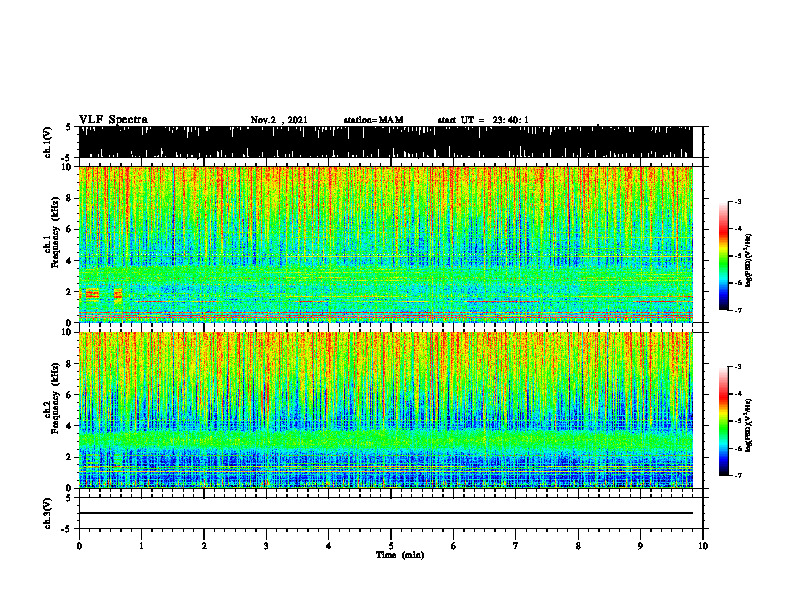Screen dimensions: 792x612
Task: Click the time axis tick label '2'
Action: coord(204,546)
